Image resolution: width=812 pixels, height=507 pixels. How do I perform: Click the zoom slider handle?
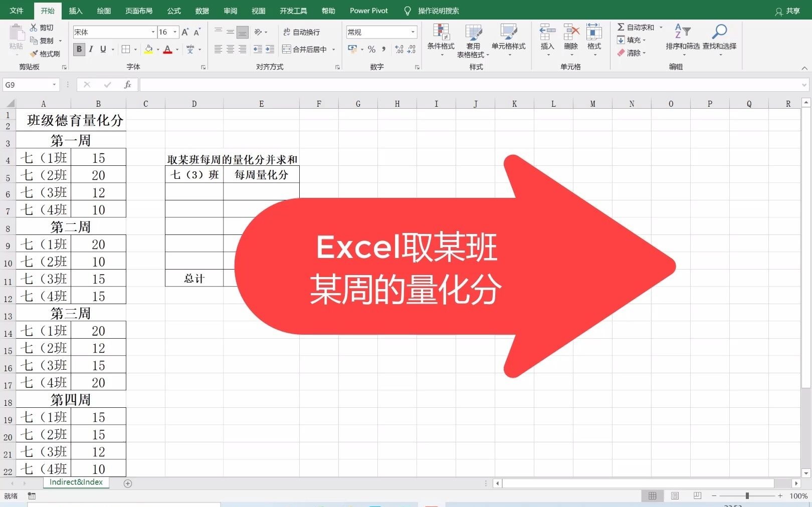point(747,496)
